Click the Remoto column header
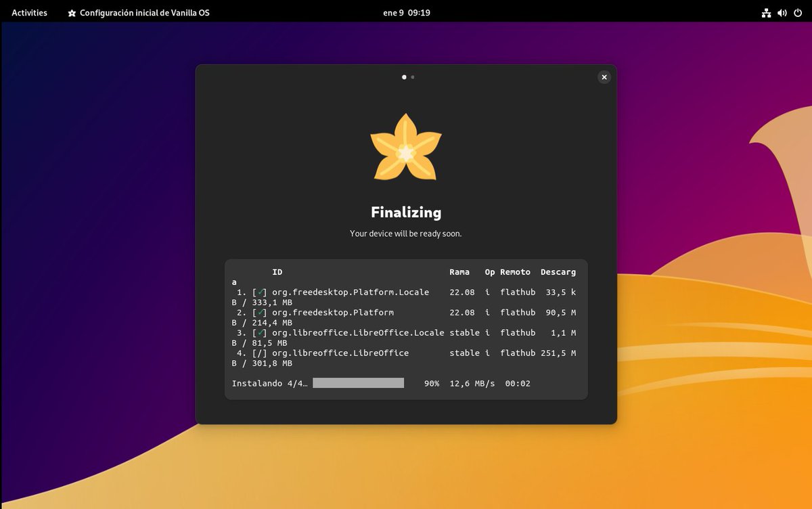Screen dimensions: 812x509 516,272
